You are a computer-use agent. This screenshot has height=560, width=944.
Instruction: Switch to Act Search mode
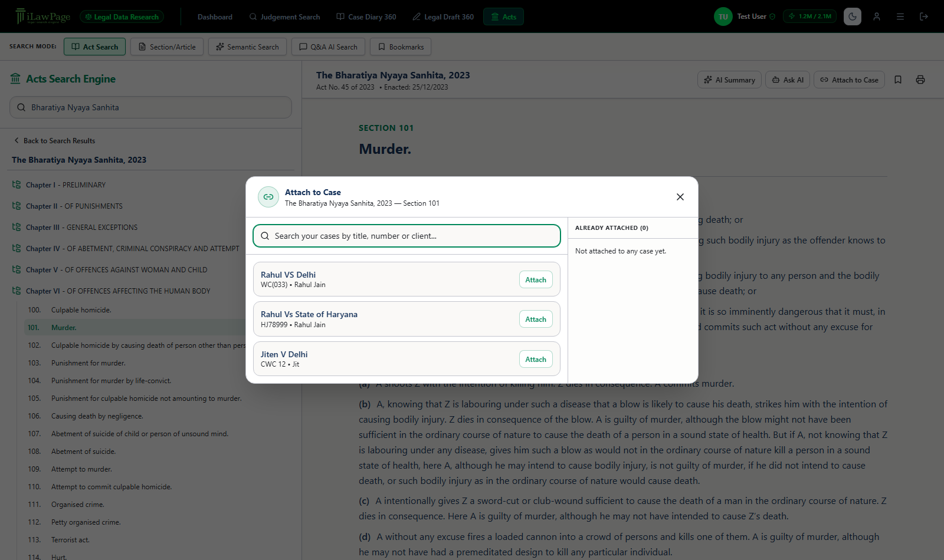(94, 47)
